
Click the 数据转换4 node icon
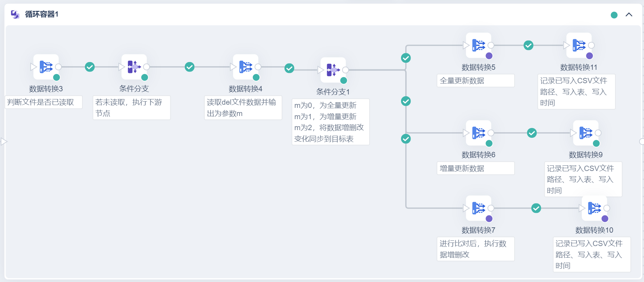click(246, 67)
